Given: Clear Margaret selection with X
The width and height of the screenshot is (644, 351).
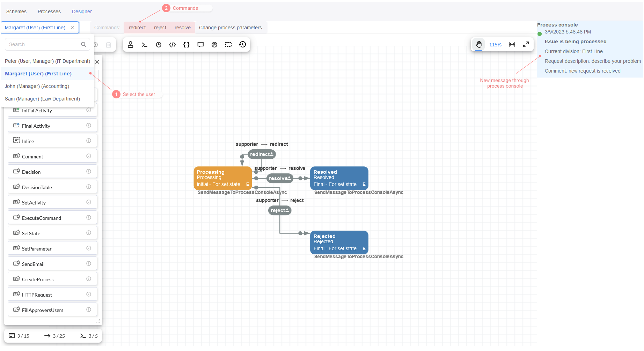Looking at the screenshot, I should coord(72,28).
